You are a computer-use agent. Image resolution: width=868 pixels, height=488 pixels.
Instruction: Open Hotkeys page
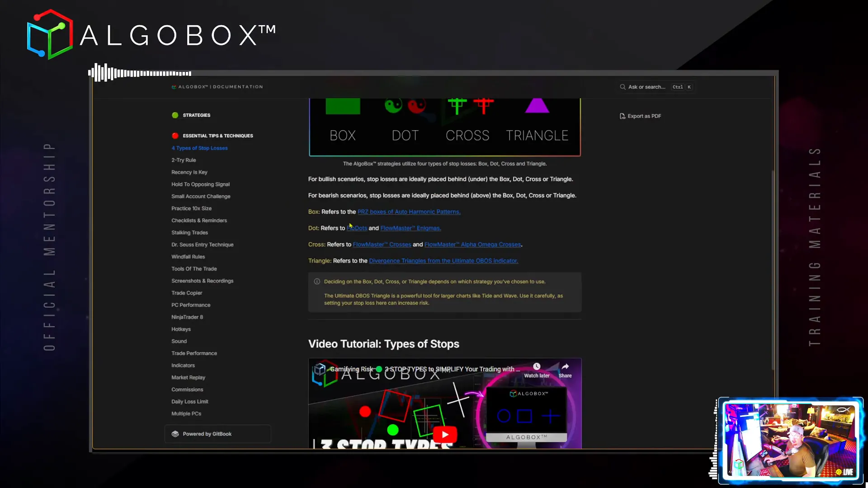point(181,329)
